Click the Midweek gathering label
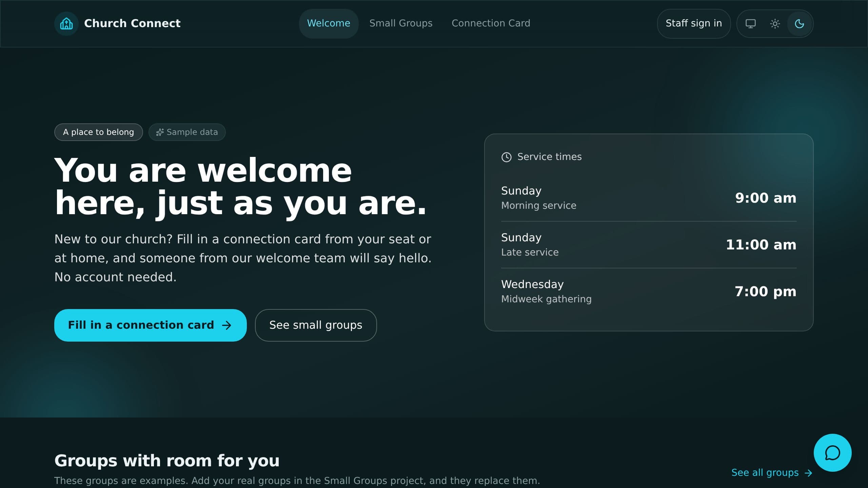Image resolution: width=868 pixels, height=488 pixels. pyautogui.click(x=546, y=299)
